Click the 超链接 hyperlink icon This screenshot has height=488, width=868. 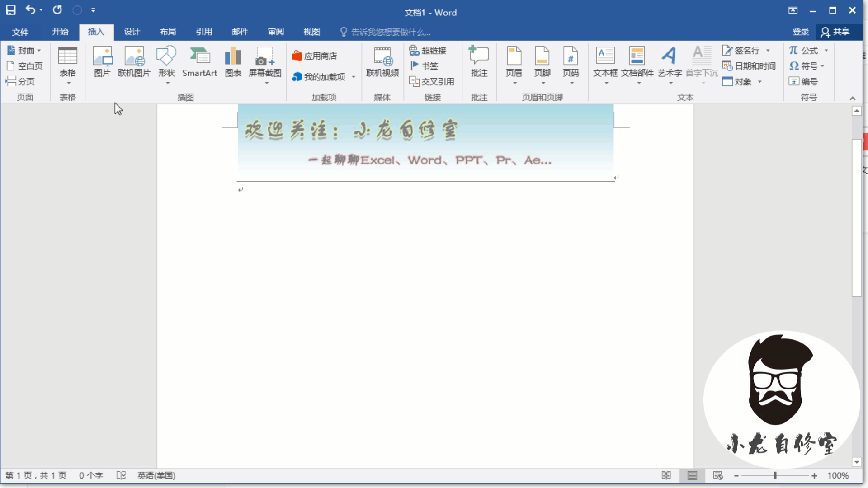428,50
